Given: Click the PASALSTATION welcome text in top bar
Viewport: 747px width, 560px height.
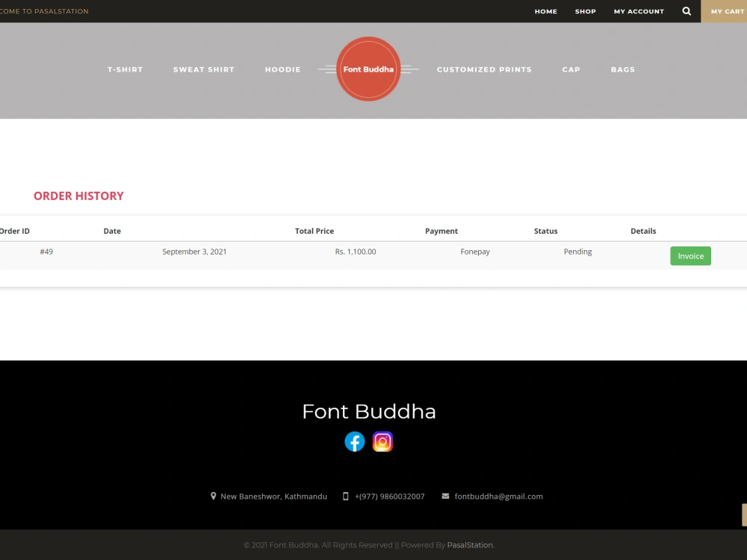Looking at the screenshot, I should pos(44,11).
